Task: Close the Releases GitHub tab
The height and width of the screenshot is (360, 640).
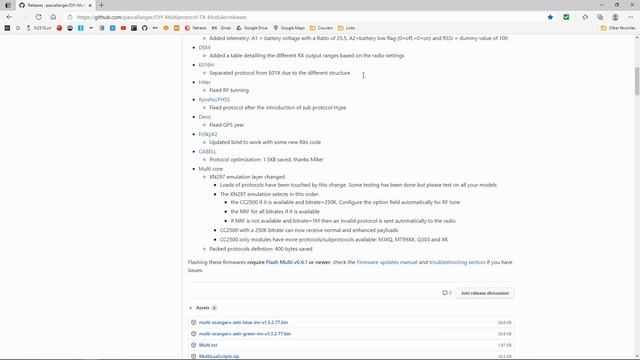Action: 90,5
